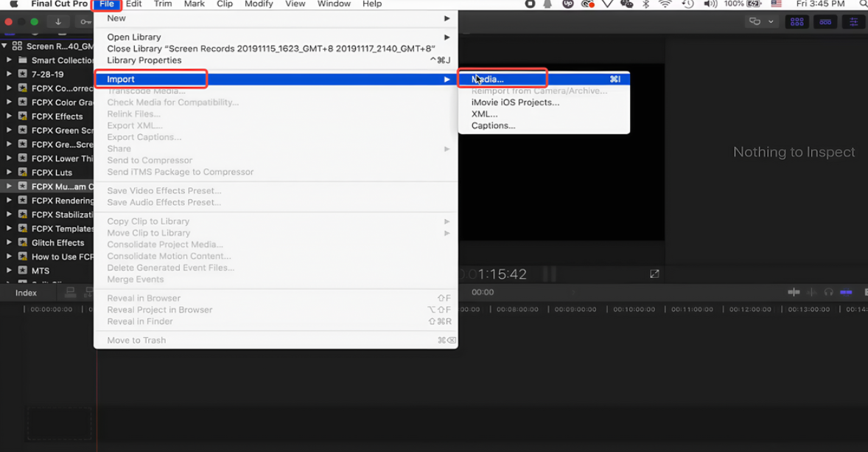The height and width of the screenshot is (452, 868).
Task: Toggle the purple skimming button in timeline
Action: [x=846, y=292]
